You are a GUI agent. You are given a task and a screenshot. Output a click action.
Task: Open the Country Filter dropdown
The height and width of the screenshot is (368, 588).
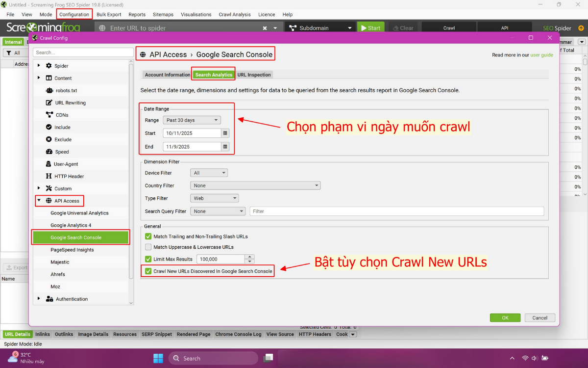point(255,185)
